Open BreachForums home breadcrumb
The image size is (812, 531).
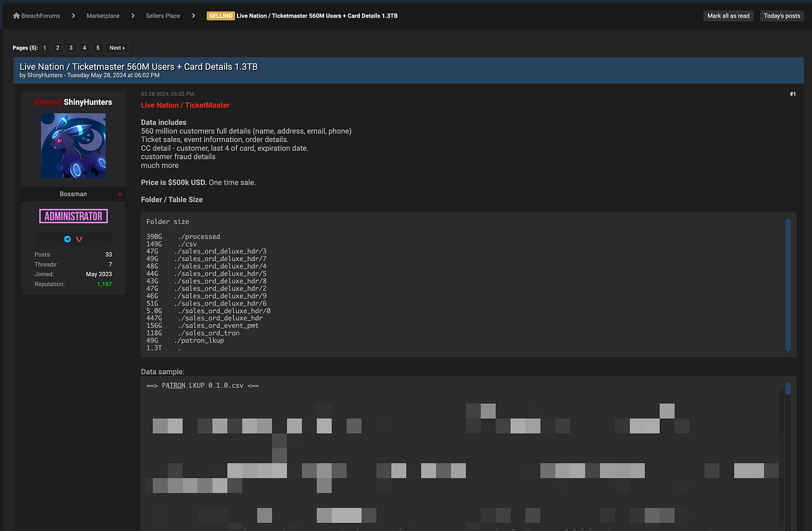(x=41, y=16)
